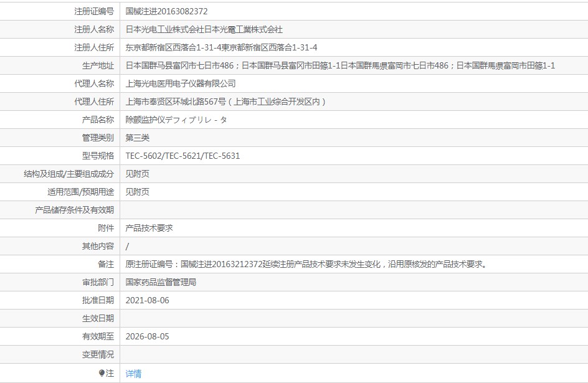Viewport: 588px width, 383px height.
Task: Select product name 除颤监护仪
Action: tap(145, 120)
